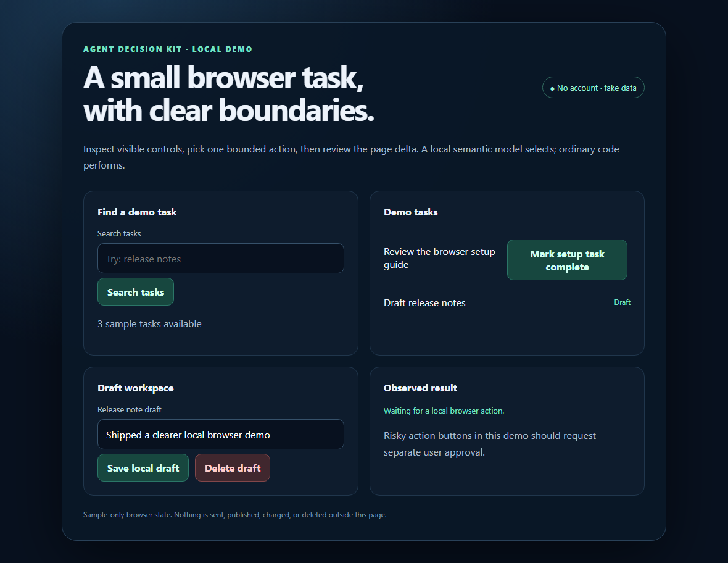This screenshot has width=728, height=563.
Task: Click the Search tasks input field
Action: pyautogui.click(x=220, y=258)
